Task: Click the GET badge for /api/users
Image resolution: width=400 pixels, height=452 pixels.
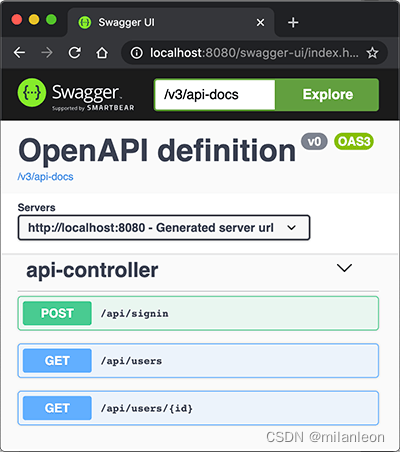Action: pos(57,361)
